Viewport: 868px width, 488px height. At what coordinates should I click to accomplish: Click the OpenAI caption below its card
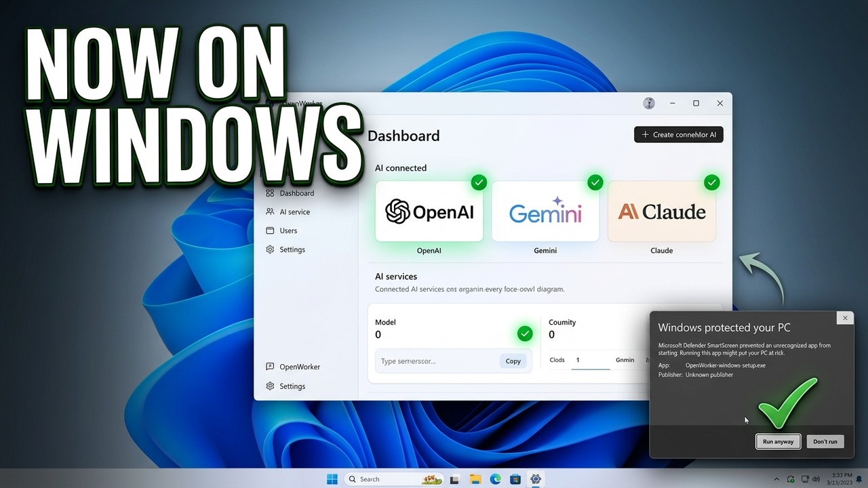(429, 251)
